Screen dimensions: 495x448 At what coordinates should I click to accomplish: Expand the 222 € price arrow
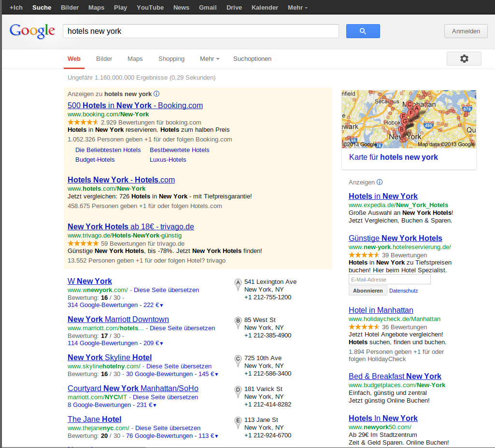(161, 305)
